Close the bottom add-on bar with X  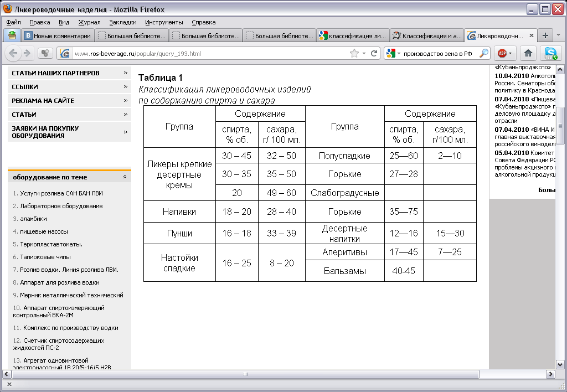9,384
